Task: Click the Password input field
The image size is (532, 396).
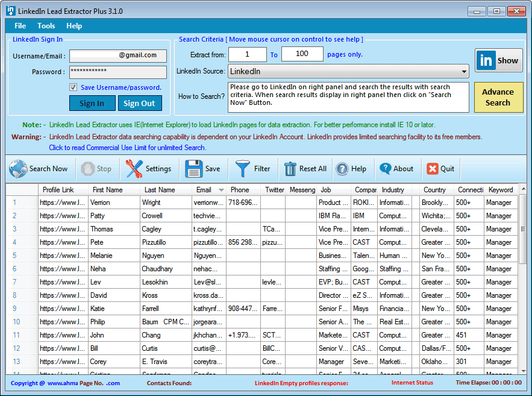Action: click(118, 72)
